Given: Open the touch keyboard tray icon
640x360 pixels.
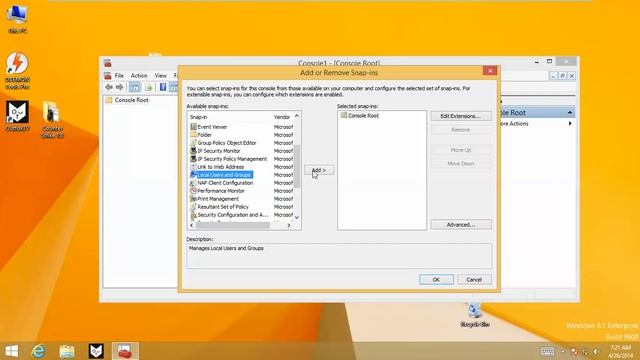Looking at the screenshot, I should tap(547, 351).
